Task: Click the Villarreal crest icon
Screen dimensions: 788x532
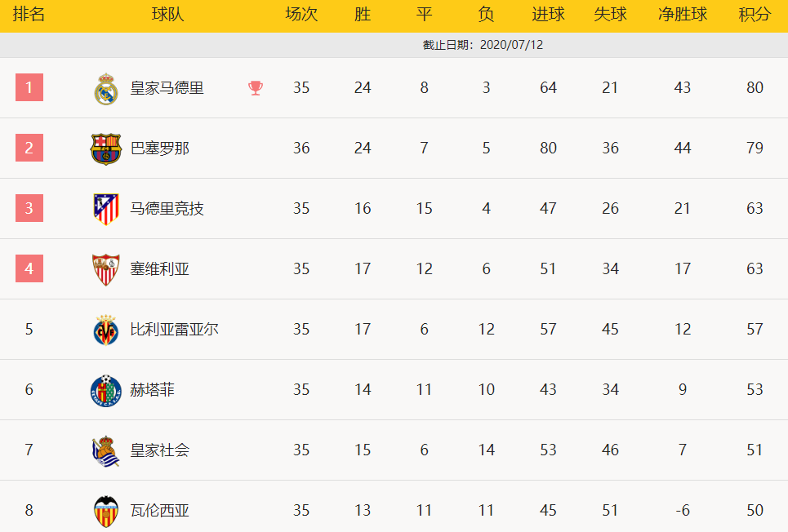Action: tap(106, 330)
